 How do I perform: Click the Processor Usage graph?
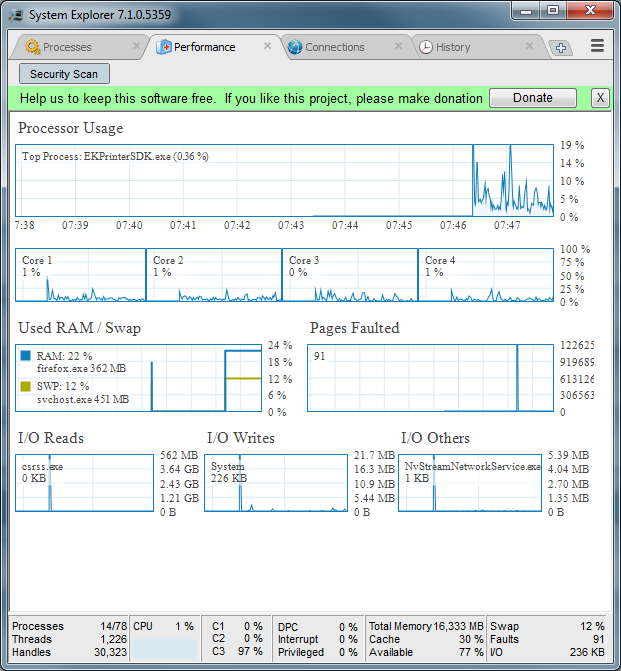coord(285,181)
